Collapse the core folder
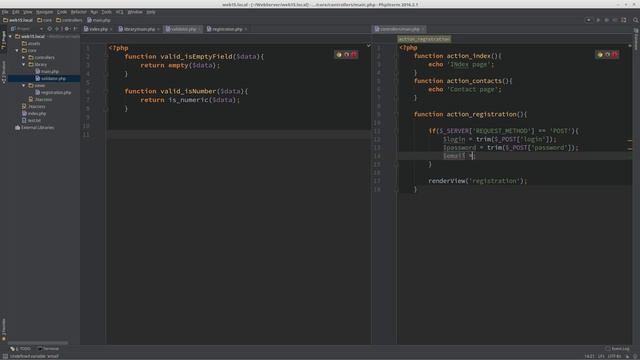 tap(17, 51)
